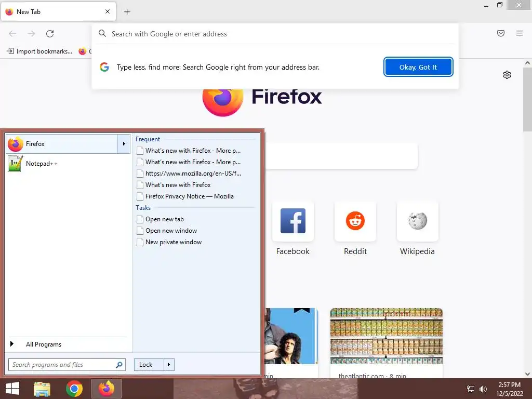The height and width of the screenshot is (399, 532).
Task: Click the Google G logo in the tip
Action: [104, 67]
